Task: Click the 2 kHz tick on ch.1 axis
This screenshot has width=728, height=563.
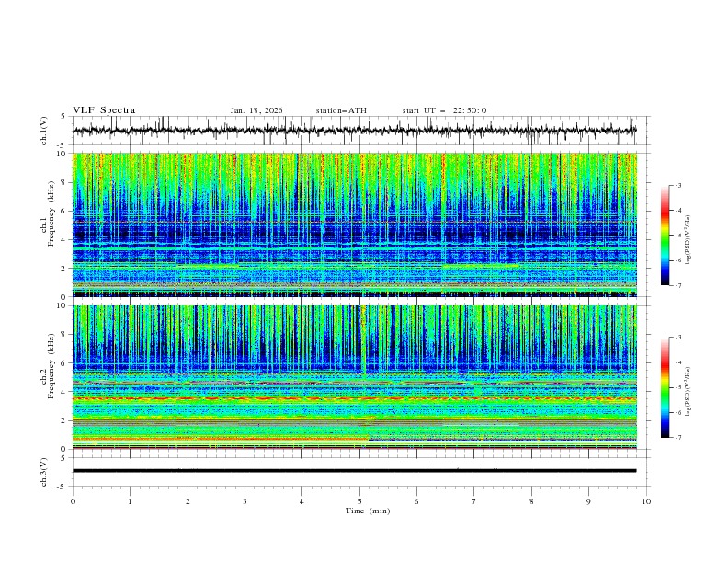Action: 65,268
